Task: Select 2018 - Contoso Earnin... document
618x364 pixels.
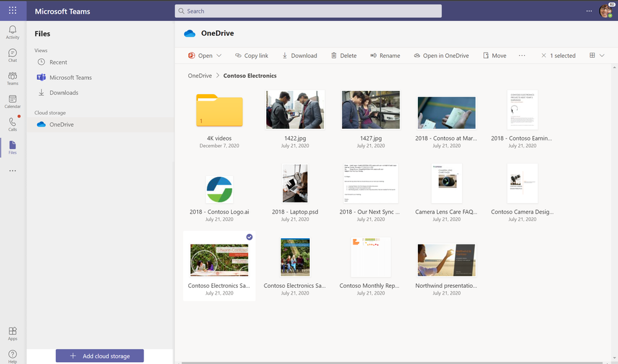Action: click(522, 110)
